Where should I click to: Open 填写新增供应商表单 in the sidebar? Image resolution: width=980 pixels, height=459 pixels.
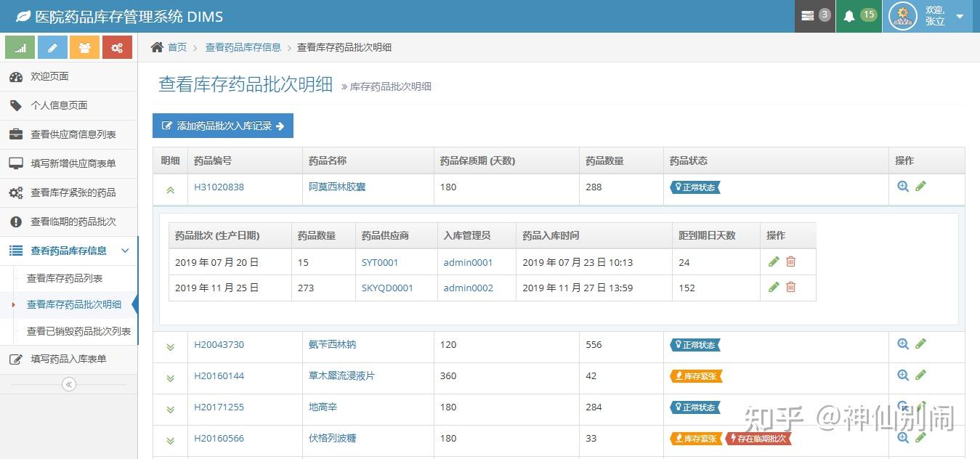click(x=68, y=163)
